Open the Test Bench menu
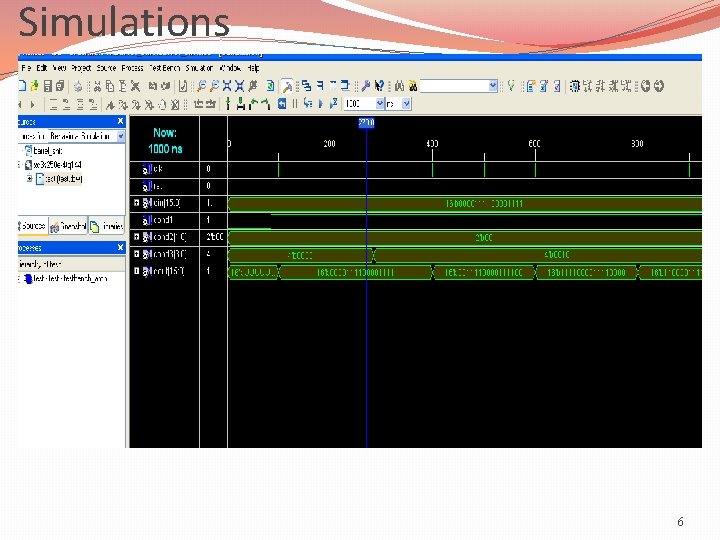This screenshot has height=540, width=720. click(x=164, y=68)
